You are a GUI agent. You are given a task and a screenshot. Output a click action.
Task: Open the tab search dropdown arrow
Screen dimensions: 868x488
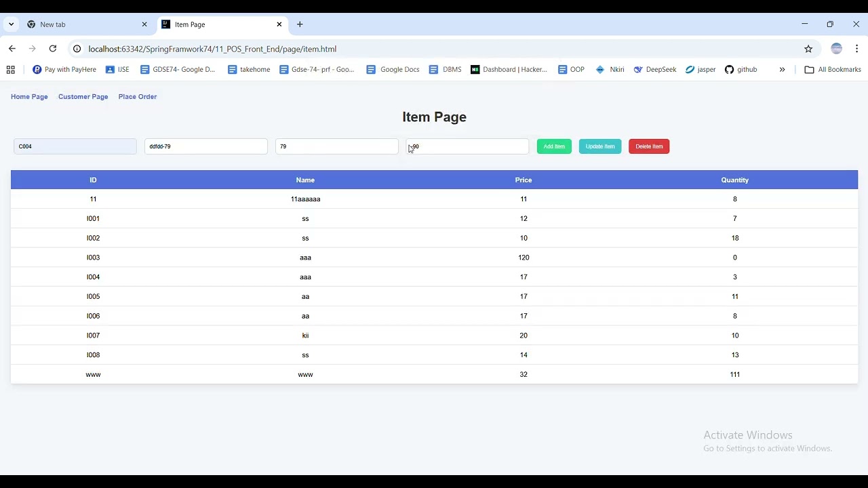11,24
